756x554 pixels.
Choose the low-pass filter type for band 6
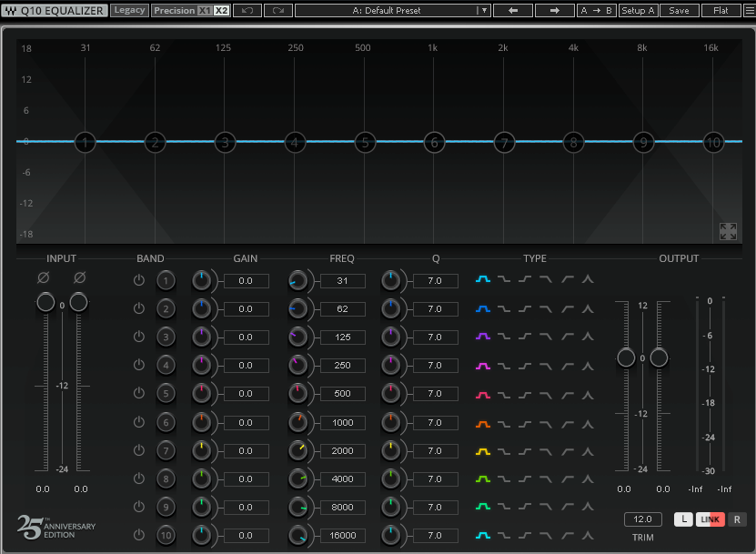pyautogui.click(x=546, y=424)
